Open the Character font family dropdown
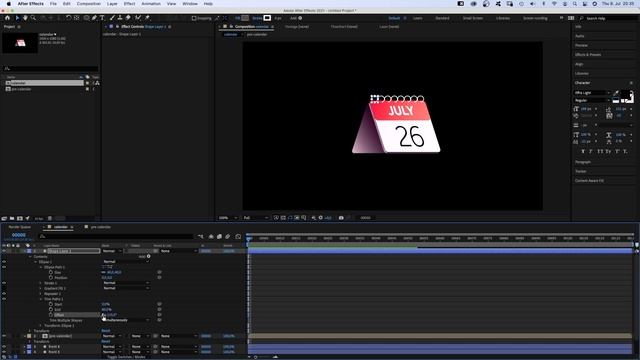Image resolution: width=640 pixels, height=360 pixels. (x=593, y=93)
